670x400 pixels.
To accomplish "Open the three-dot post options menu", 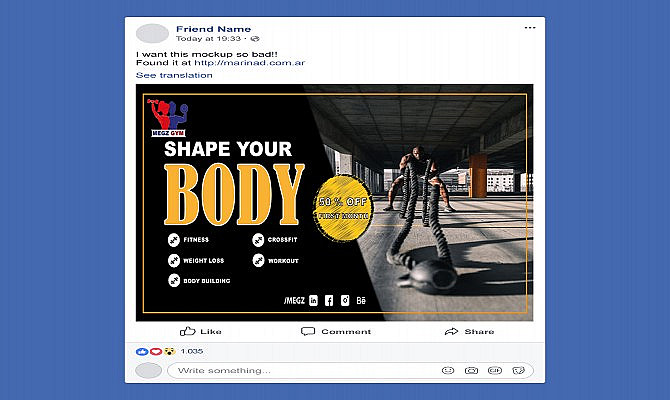I will click(530, 28).
